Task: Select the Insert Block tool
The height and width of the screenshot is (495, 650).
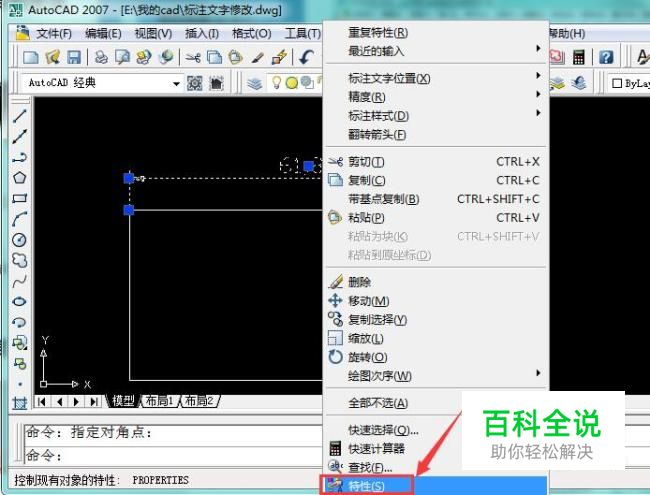Action: (x=19, y=342)
